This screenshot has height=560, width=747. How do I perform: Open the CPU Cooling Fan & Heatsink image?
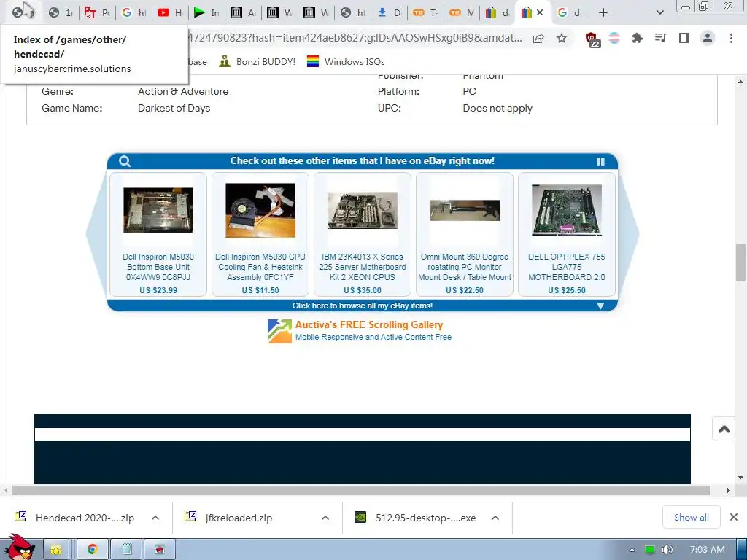[x=260, y=210]
